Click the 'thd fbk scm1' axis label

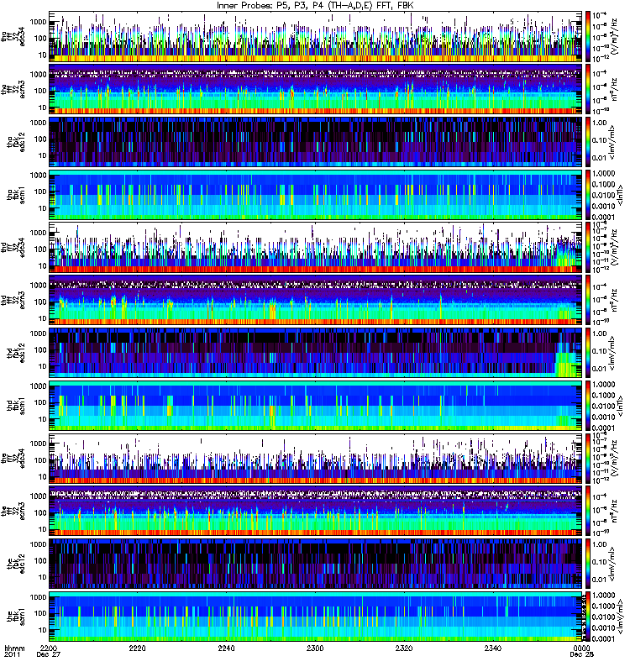pyautogui.click(x=16, y=406)
